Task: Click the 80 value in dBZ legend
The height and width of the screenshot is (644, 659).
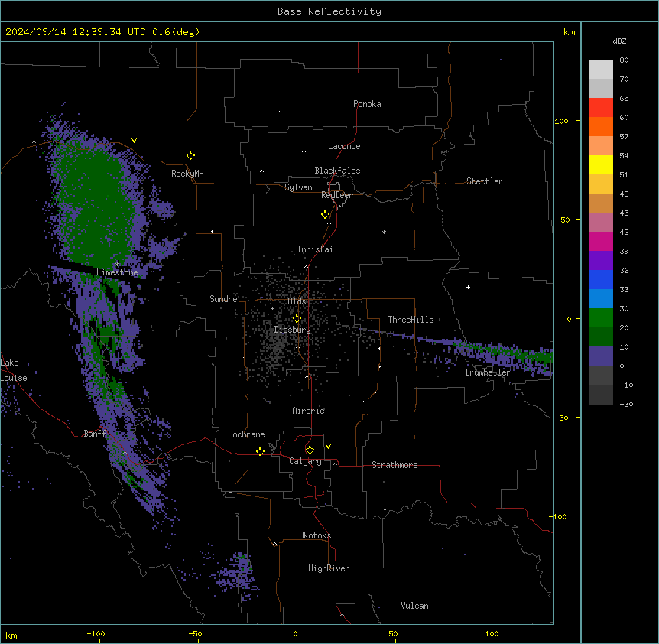Action: coord(624,60)
